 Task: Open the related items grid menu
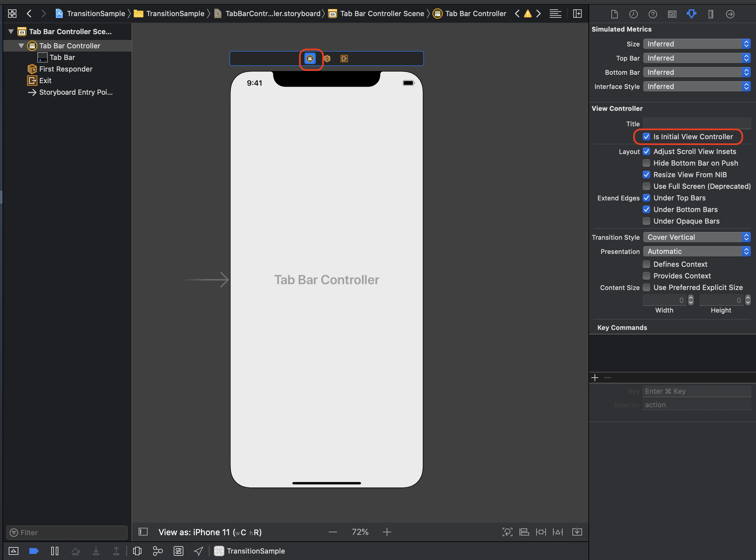tap(12, 14)
